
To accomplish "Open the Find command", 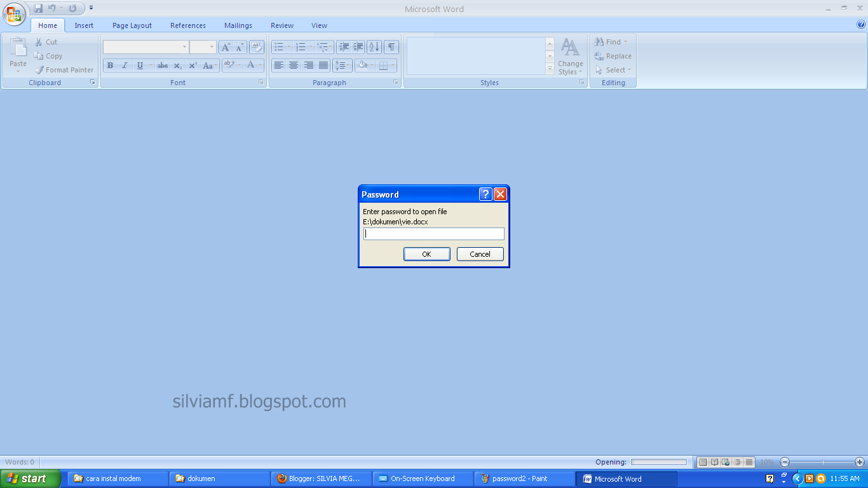I will pyautogui.click(x=611, y=42).
